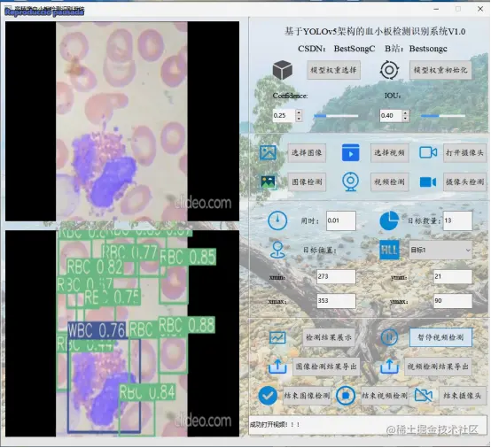This screenshot has height=448, width=491.
Task: Click the WBC 0.76 detection label
Action: point(97,330)
